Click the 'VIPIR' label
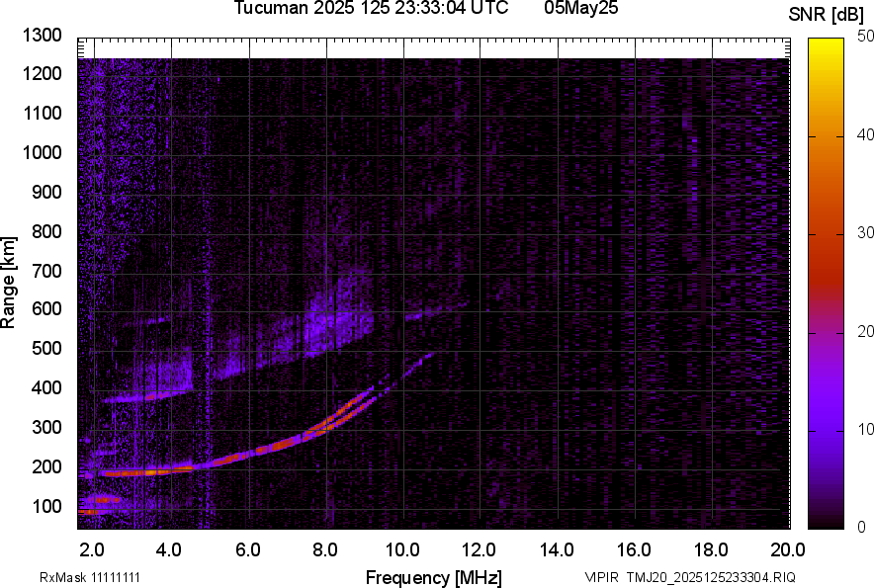Screen dimensions: 874x588 601,577
